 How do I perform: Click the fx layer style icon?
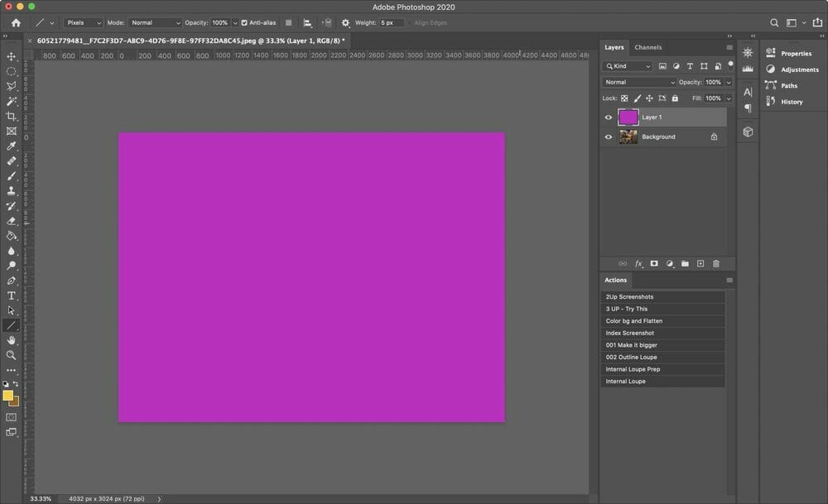[638, 264]
